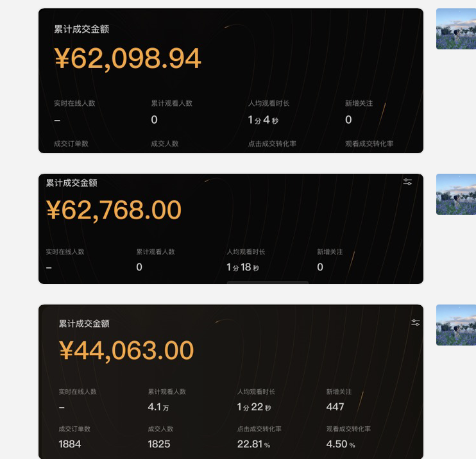The width and height of the screenshot is (476, 459).
Task: Click the 4.1万 cumulative viewers value
Action: tap(158, 406)
